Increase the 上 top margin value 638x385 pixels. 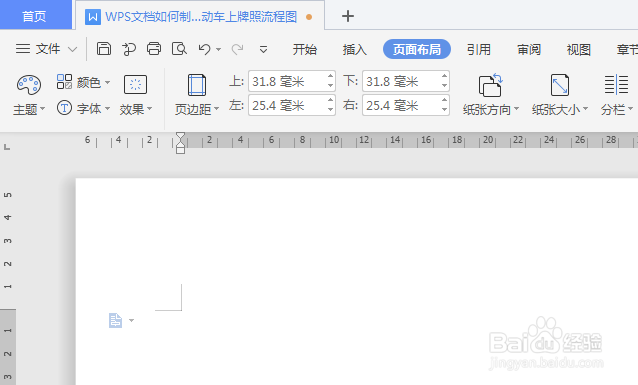point(330,76)
